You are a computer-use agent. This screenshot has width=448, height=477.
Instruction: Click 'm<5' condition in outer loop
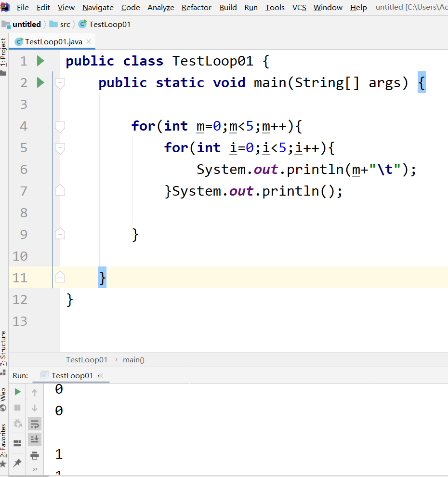pos(241,126)
